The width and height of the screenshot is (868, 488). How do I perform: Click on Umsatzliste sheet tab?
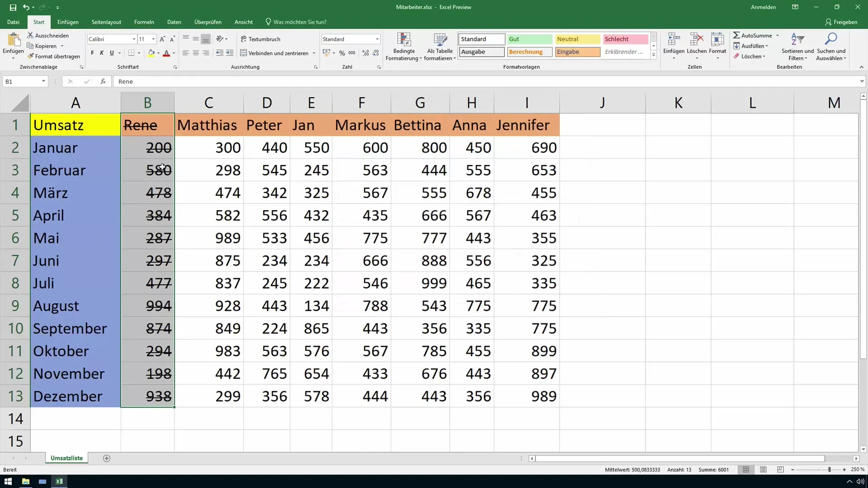pos(67,458)
